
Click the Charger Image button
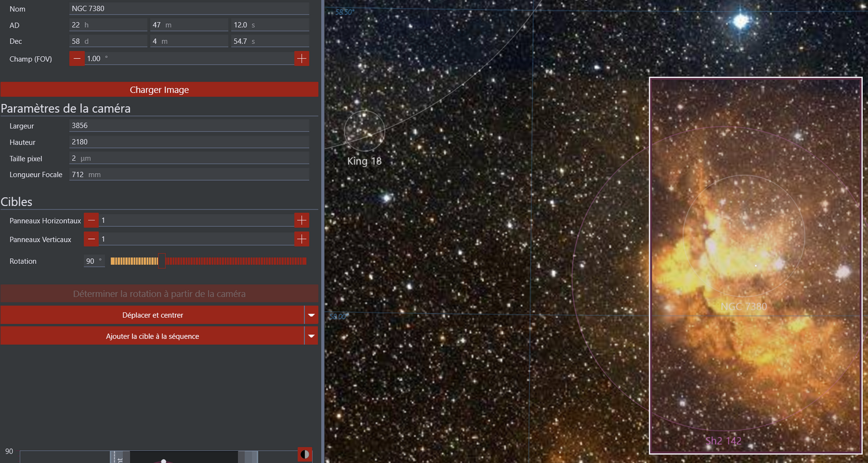click(159, 90)
